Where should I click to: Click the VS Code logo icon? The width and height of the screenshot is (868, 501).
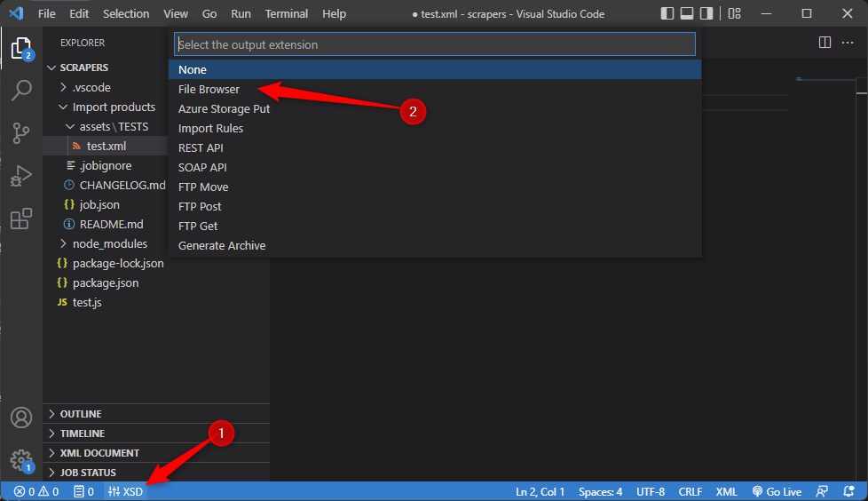point(16,13)
